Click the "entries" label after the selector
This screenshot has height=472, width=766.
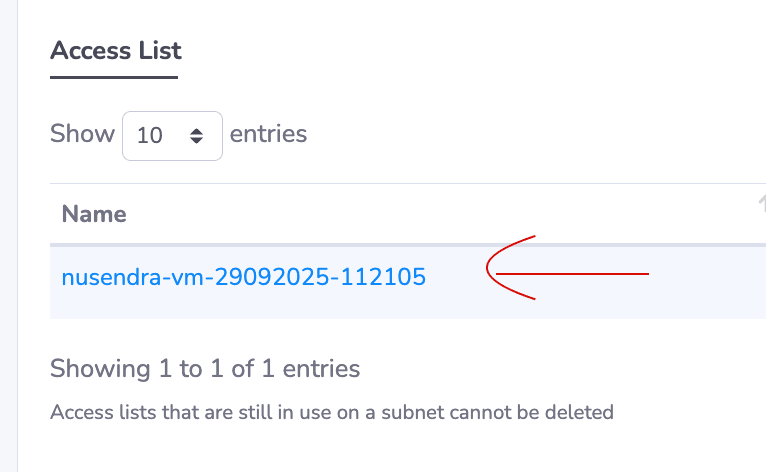click(268, 134)
